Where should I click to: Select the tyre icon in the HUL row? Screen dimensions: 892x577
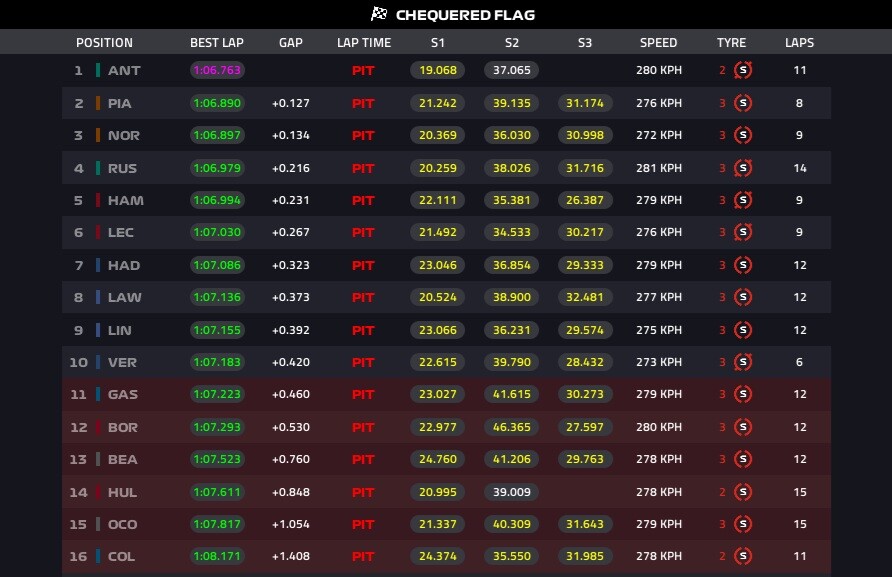point(742,492)
